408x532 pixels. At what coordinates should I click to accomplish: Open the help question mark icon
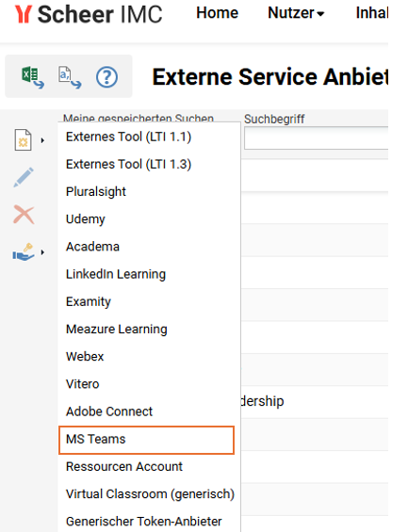tap(106, 77)
